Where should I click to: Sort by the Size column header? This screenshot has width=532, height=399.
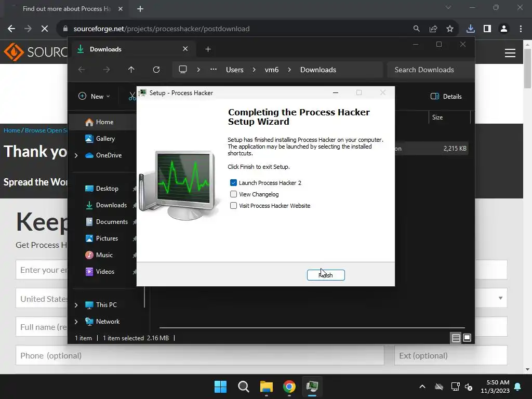[449, 117]
